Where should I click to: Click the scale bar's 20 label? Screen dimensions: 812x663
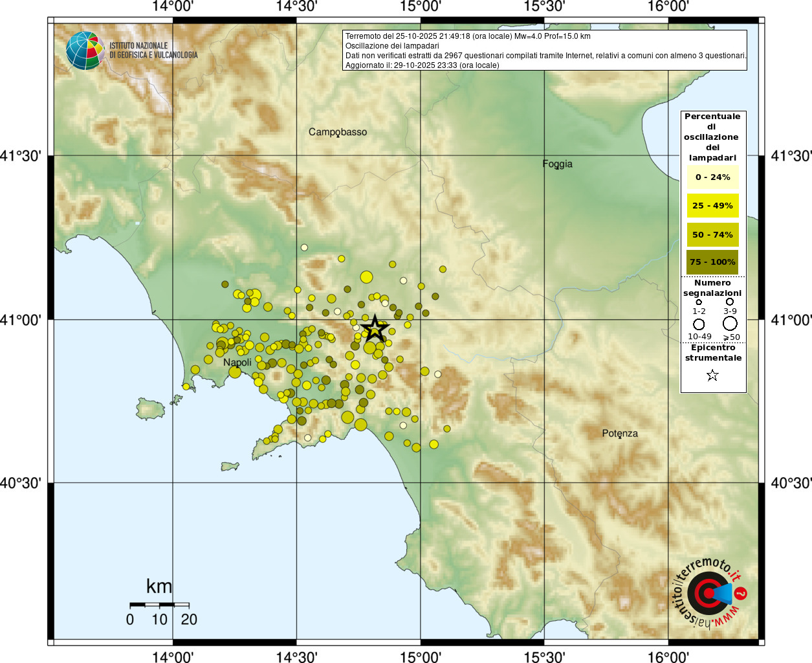(189, 619)
